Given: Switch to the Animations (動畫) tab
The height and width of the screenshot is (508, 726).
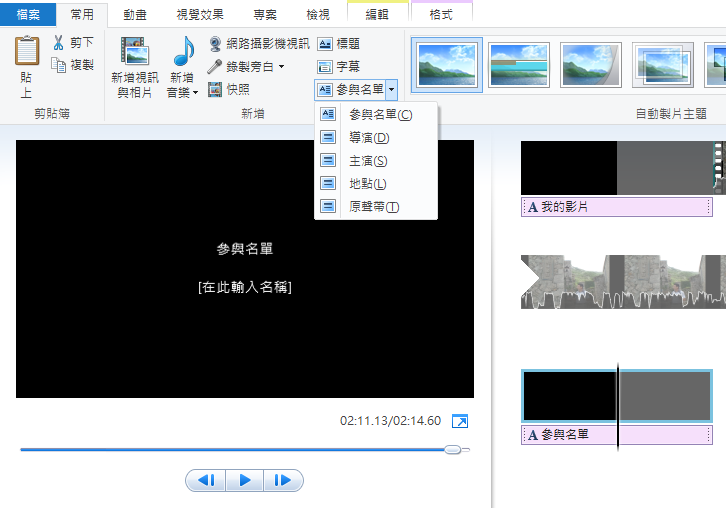Looking at the screenshot, I should (135, 15).
